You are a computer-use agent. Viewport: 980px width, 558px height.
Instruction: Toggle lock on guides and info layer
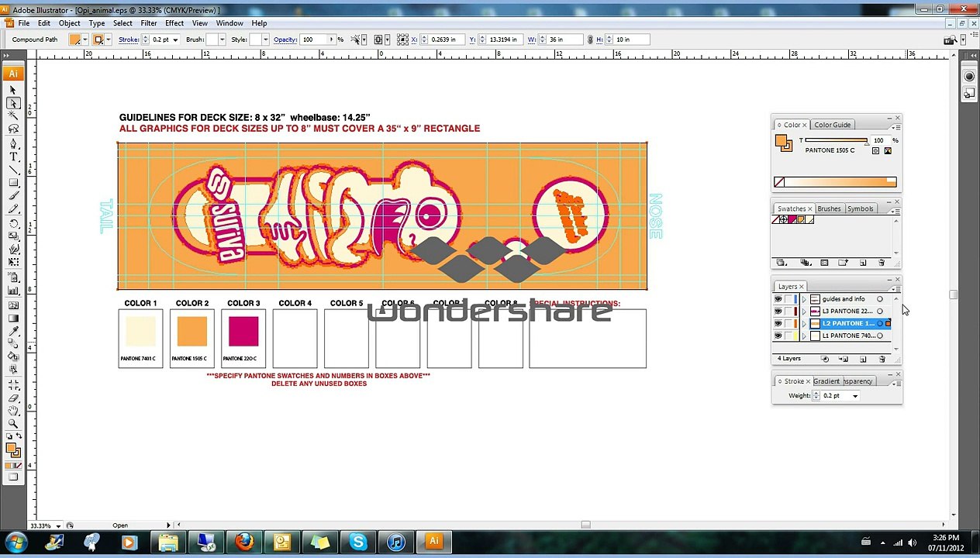[788, 299]
